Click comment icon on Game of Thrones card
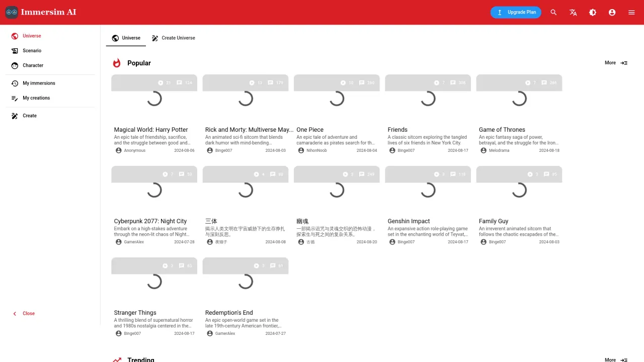 [x=544, y=83]
